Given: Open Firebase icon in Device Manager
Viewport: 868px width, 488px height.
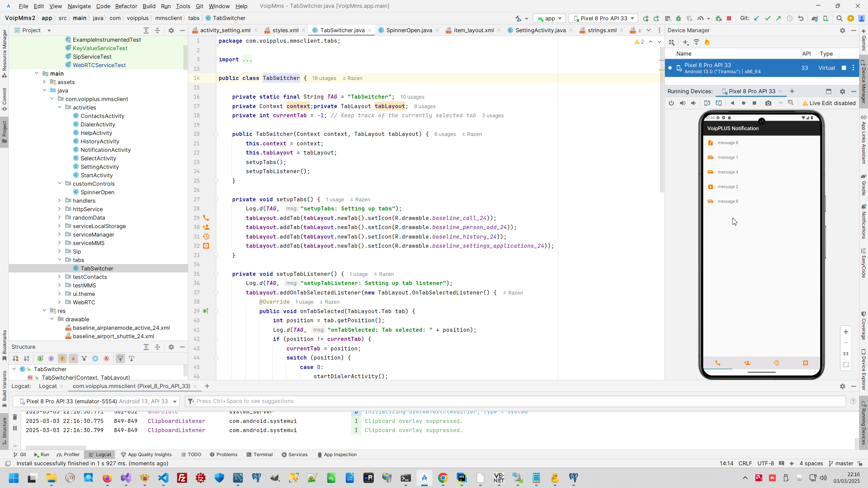Looking at the screenshot, I should (707, 42).
